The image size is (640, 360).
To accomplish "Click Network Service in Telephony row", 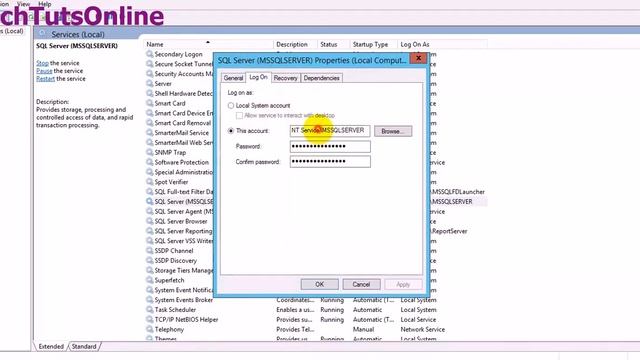I will pos(422,329).
